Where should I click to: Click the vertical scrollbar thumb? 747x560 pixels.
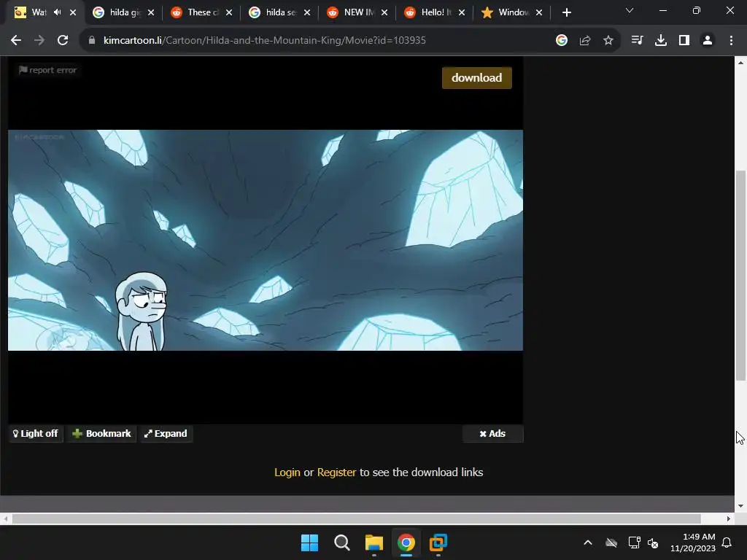click(x=740, y=275)
